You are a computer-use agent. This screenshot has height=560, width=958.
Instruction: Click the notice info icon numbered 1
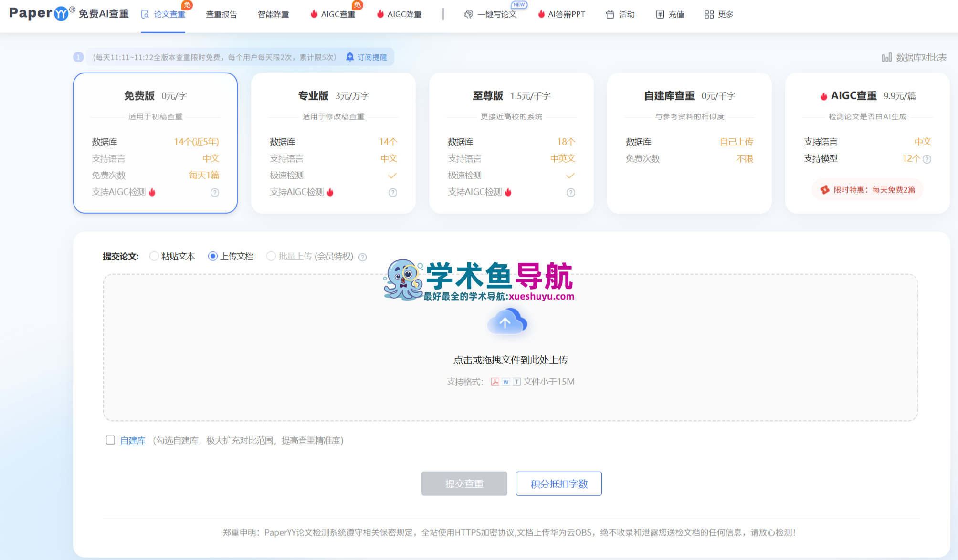pos(78,57)
